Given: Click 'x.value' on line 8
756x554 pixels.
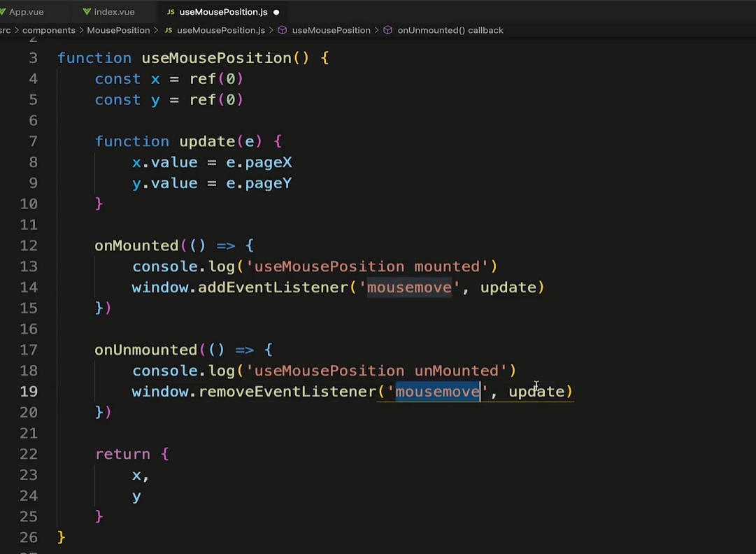Looking at the screenshot, I should [x=165, y=162].
